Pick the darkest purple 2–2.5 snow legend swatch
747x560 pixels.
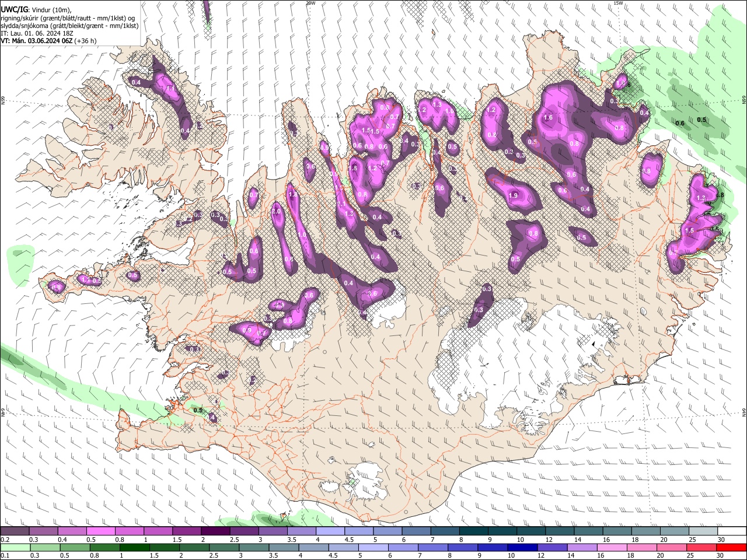215,531
